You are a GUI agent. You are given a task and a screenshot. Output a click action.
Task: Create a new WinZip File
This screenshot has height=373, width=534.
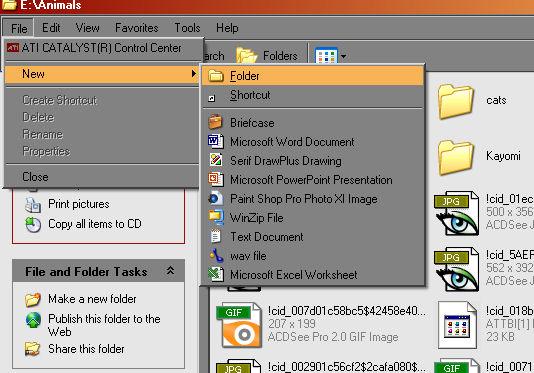pyautogui.click(x=312, y=218)
